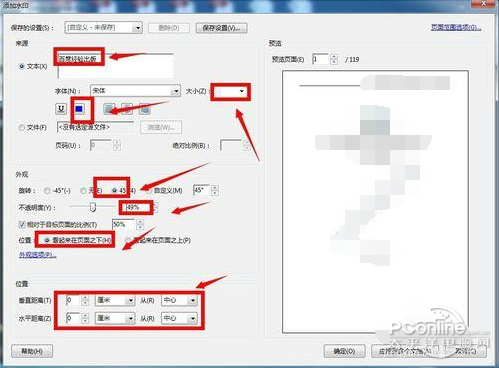Cancel with the 取消(C) button
499x368 pixels.
coord(465,351)
